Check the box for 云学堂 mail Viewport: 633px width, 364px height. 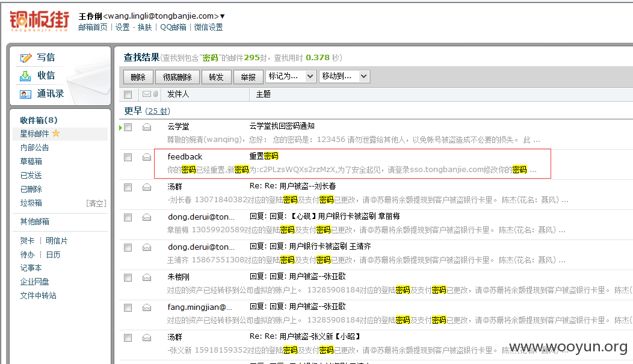tap(128, 127)
